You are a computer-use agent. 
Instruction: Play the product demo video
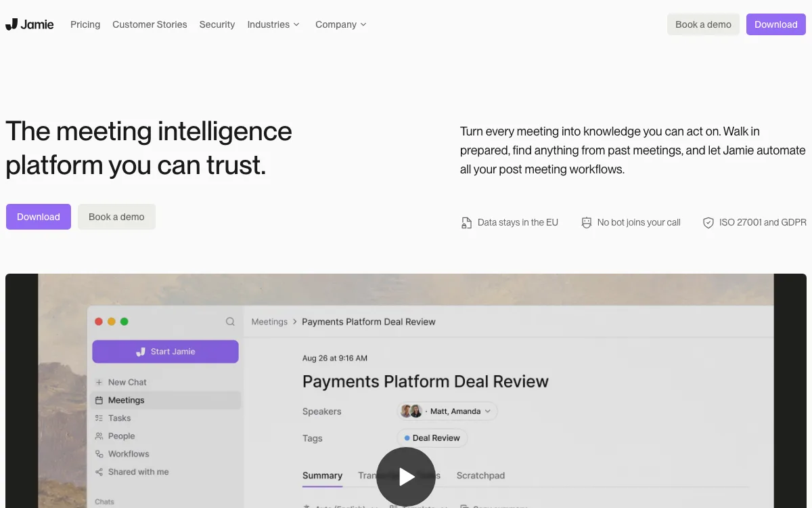tap(405, 477)
